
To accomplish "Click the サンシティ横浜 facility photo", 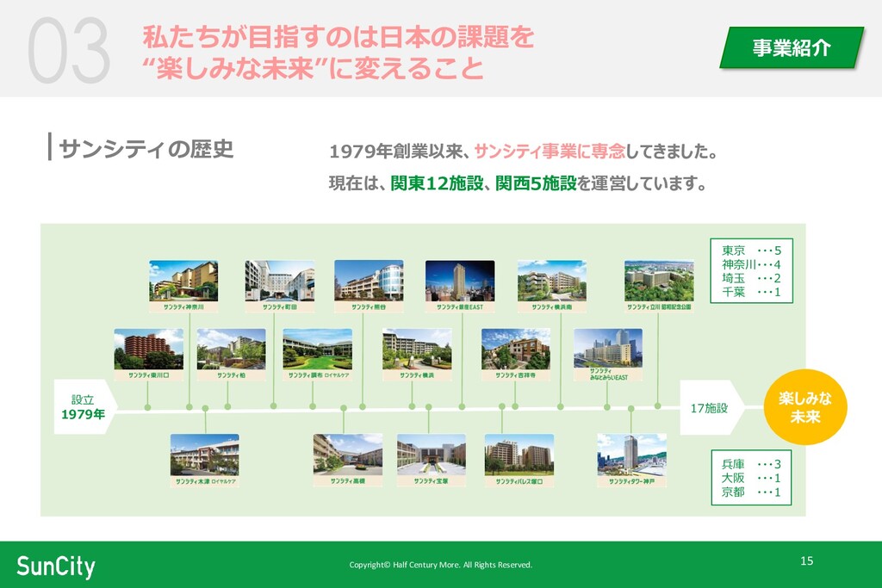I will [x=417, y=349].
